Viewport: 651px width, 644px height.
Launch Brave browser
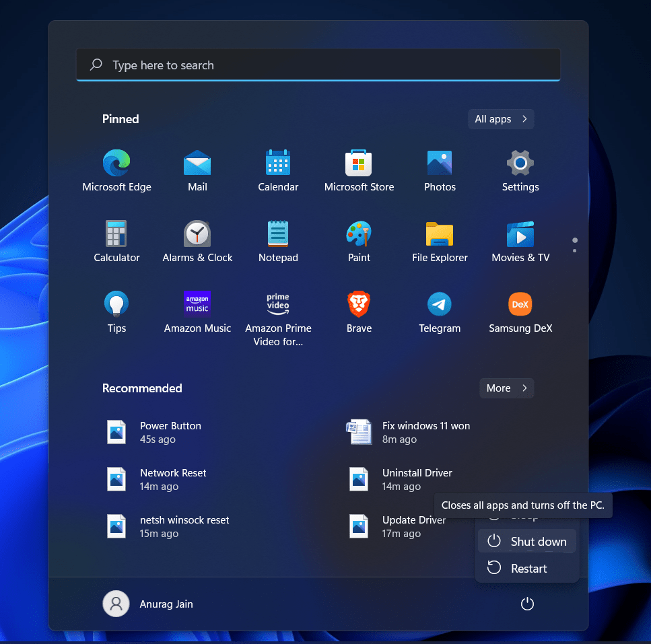pos(359,312)
